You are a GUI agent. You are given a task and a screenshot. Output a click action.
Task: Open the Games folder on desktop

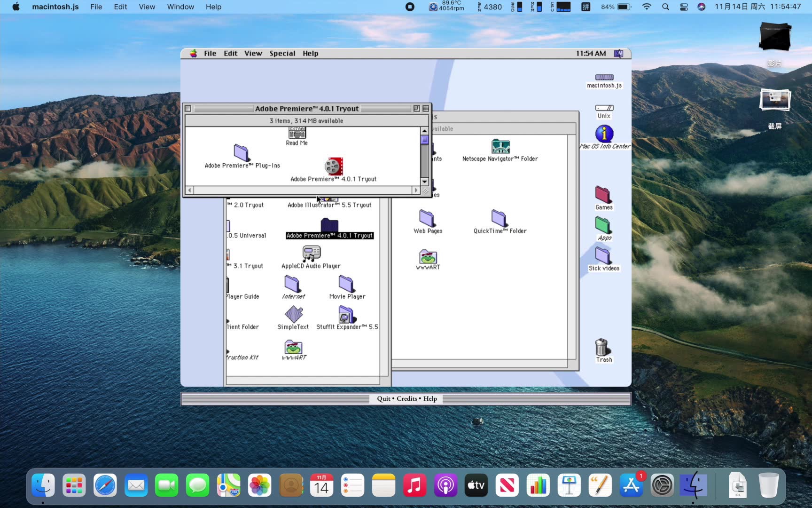[603, 195]
